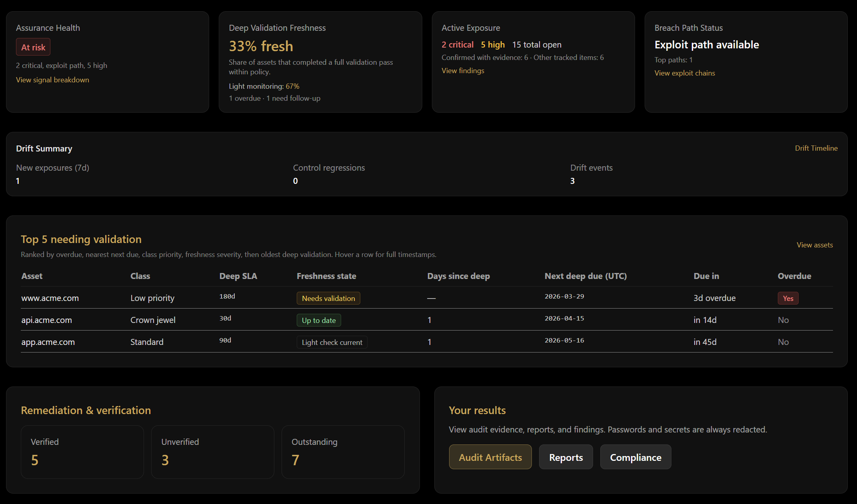Click the At risk status badge
Screen dimensions: 857x504
pyautogui.click(x=33, y=47)
